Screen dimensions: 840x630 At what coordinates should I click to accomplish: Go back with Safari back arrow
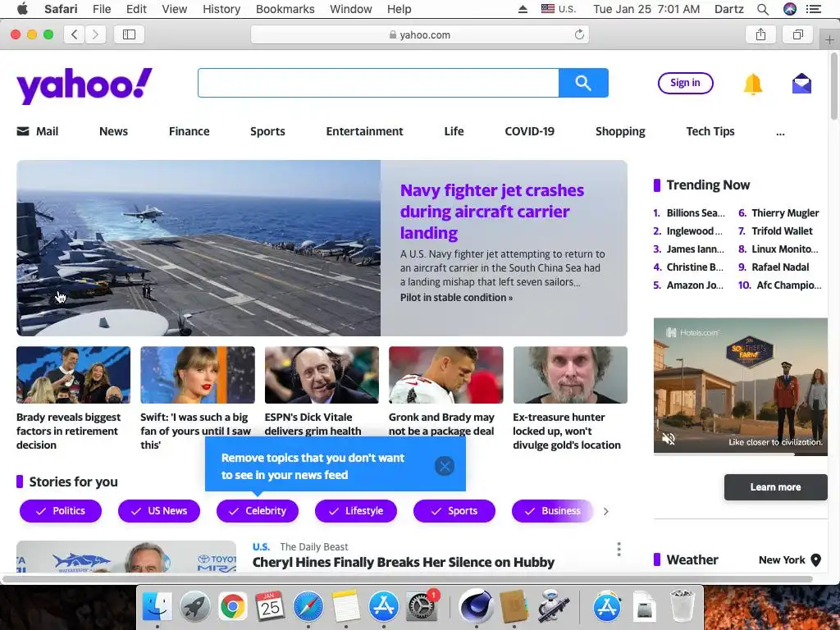pyautogui.click(x=75, y=34)
